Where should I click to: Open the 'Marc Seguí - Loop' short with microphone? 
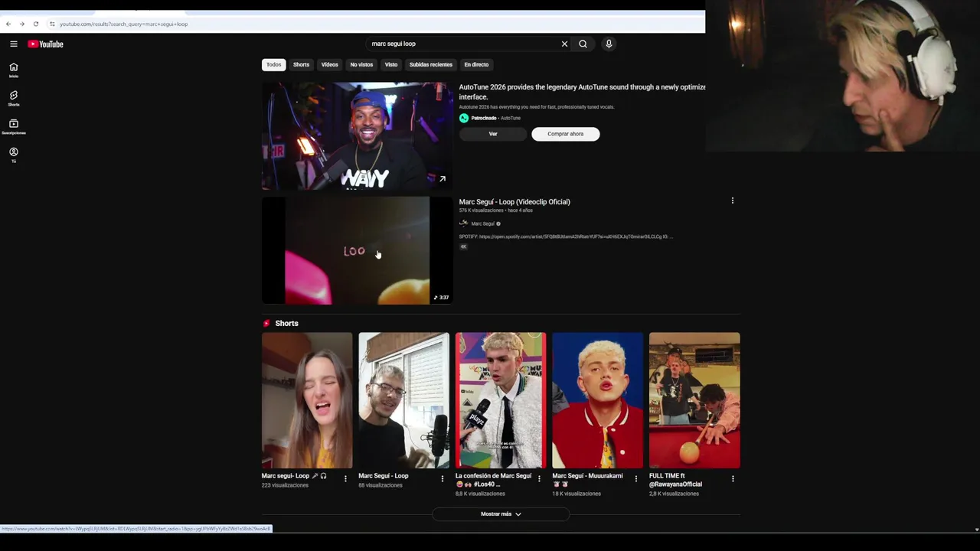click(x=403, y=400)
